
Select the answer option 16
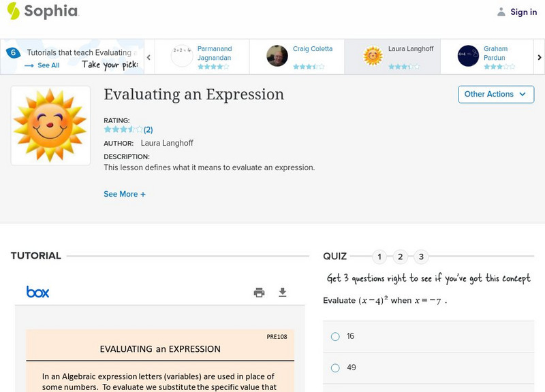coord(335,336)
